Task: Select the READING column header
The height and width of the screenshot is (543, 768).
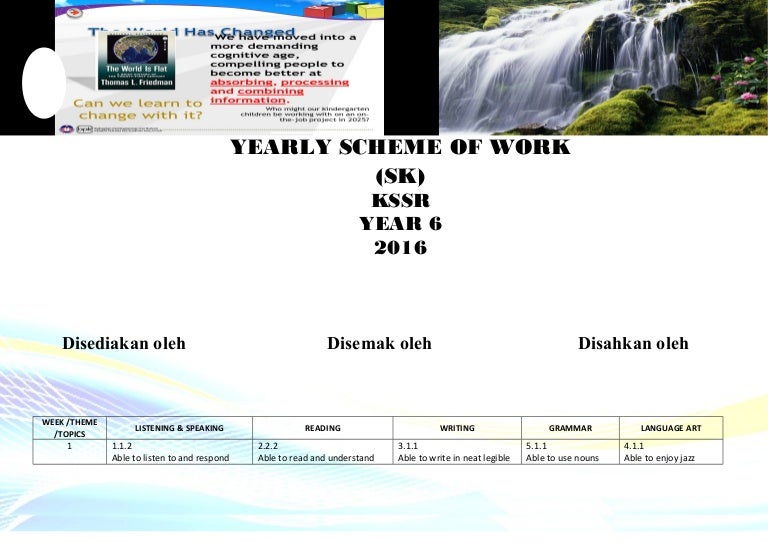Action: pyautogui.click(x=323, y=428)
